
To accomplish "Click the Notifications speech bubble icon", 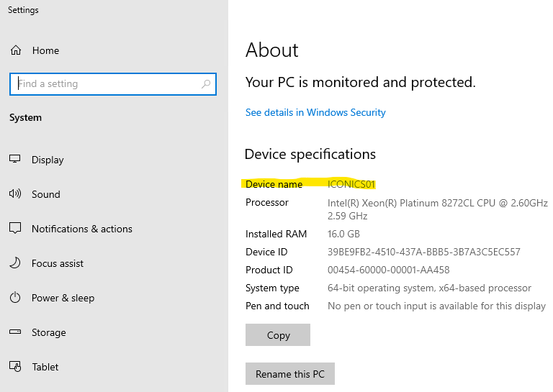I will pos(15,228).
